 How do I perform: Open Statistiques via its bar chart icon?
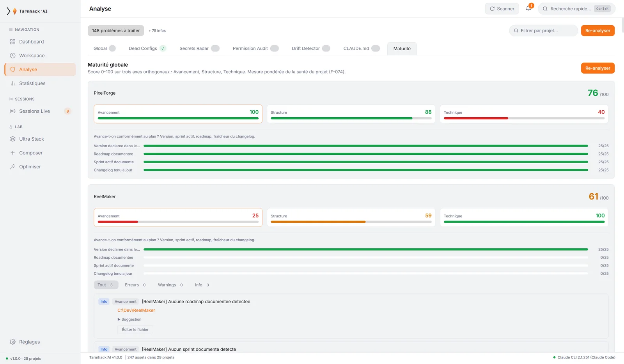(12, 83)
